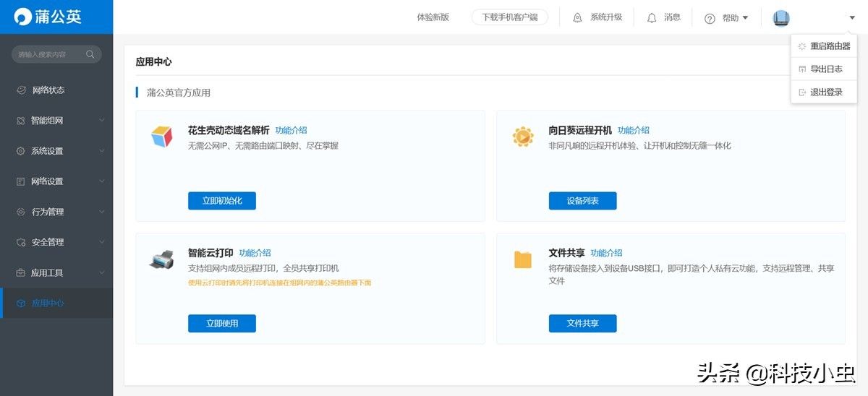
Task: Click the 系统设置 gear icon
Action: 21,151
